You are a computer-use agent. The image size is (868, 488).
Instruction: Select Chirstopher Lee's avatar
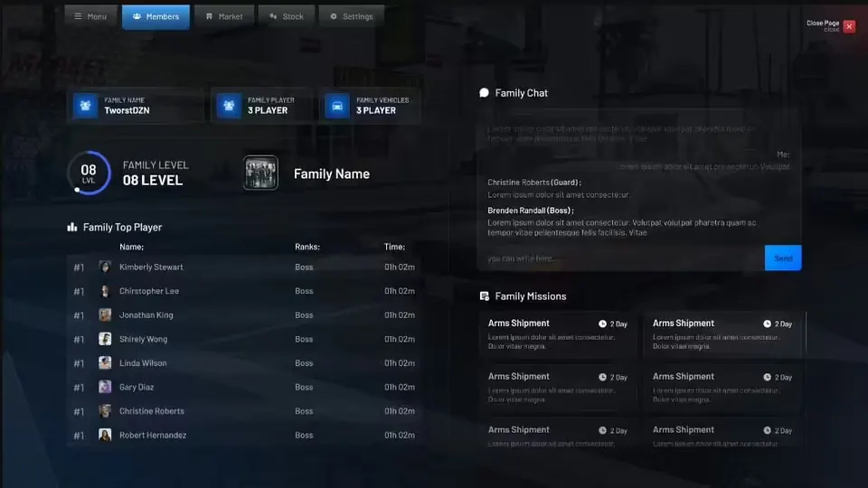[x=105, y=290]
